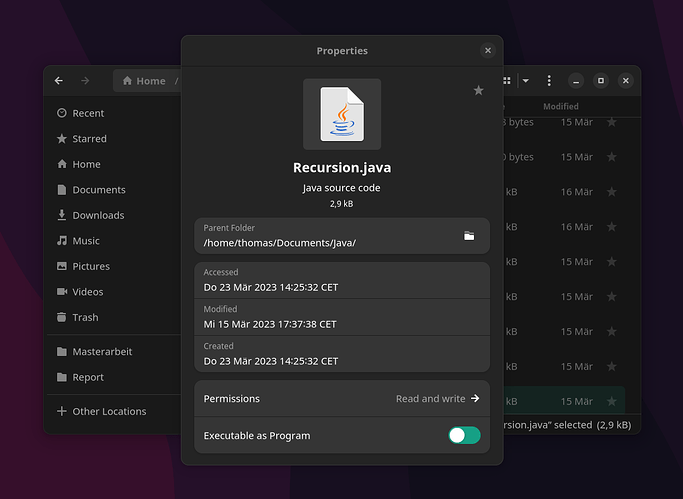Maximize the Files window
Screen dimensions: 683x499
[x=601, y=81]
